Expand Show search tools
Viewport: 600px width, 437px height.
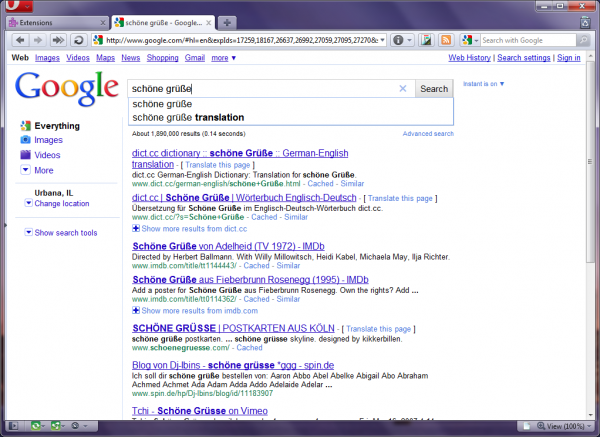click(x=66, y=233)
